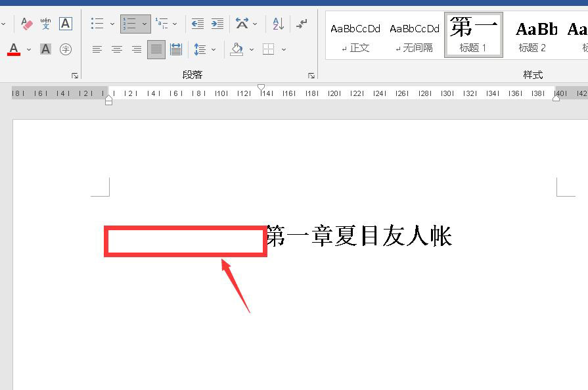Viewport: 588px width, 390px height.
Task: Open Asian layout text options
Action: coord(242,24)
